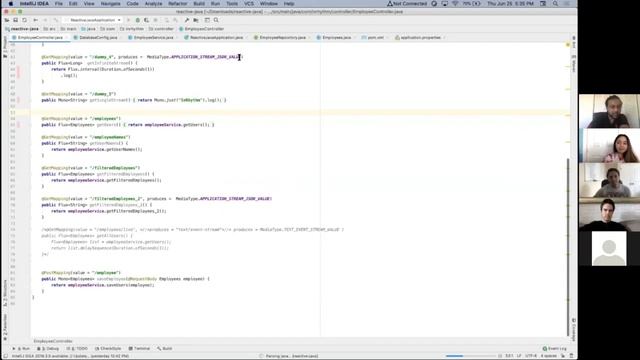Navigate forward using the right arrow icon

pyautogui.click(x=45, y=20)
